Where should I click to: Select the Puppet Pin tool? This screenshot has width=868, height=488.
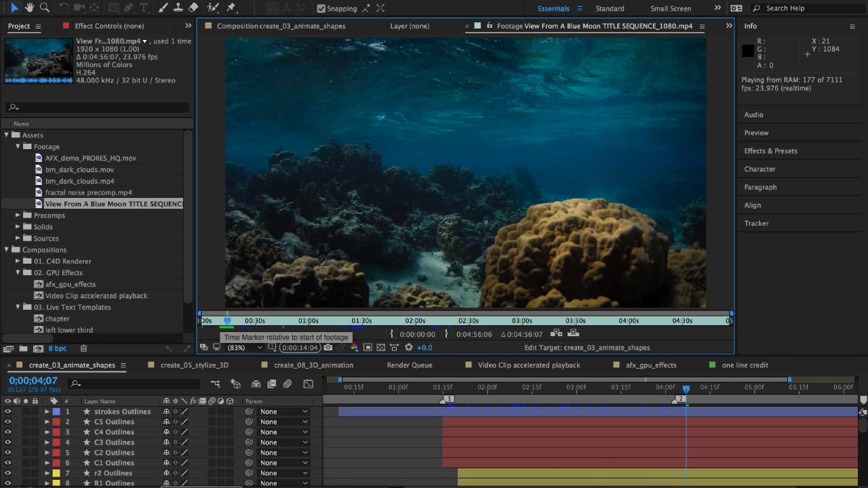(x=231, y=8)
